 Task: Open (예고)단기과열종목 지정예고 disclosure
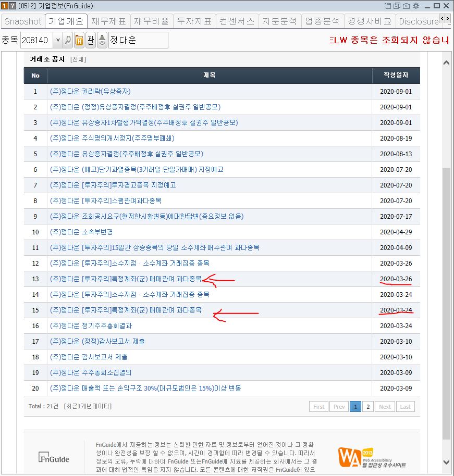137,169
